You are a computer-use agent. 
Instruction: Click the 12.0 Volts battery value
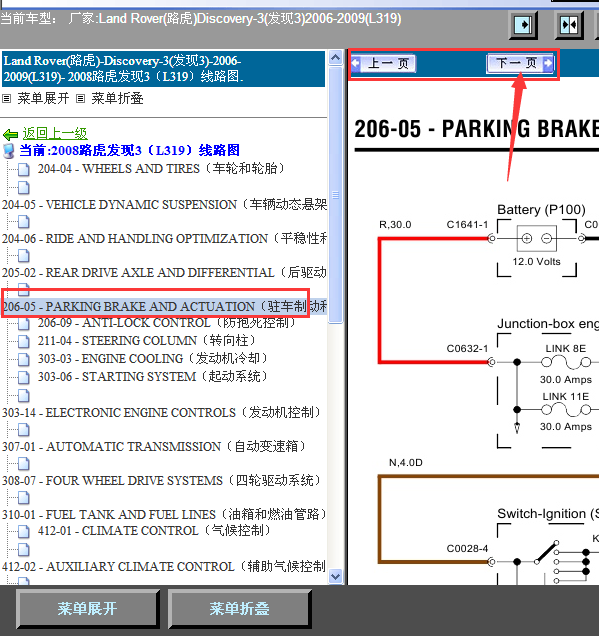[x=536, y=262]
